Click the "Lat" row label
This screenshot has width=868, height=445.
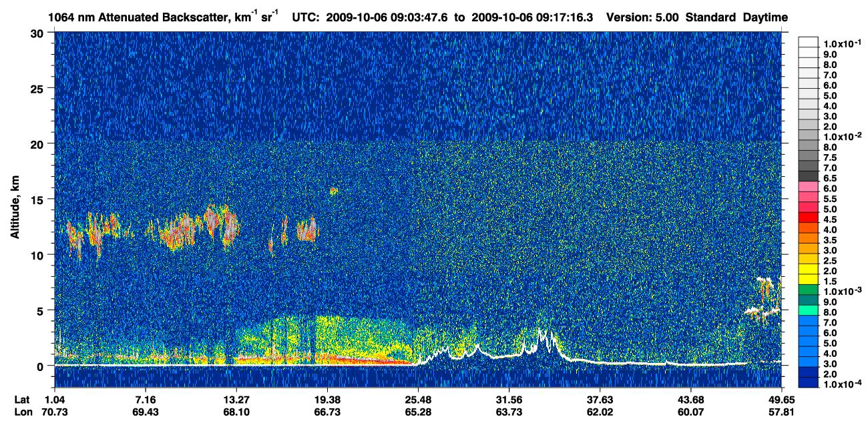pyautogui.click(x=22, y=400)
